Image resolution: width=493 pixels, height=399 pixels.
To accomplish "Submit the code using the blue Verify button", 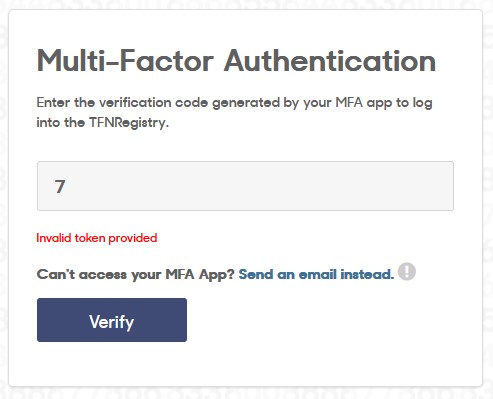I will coord(112,320).
